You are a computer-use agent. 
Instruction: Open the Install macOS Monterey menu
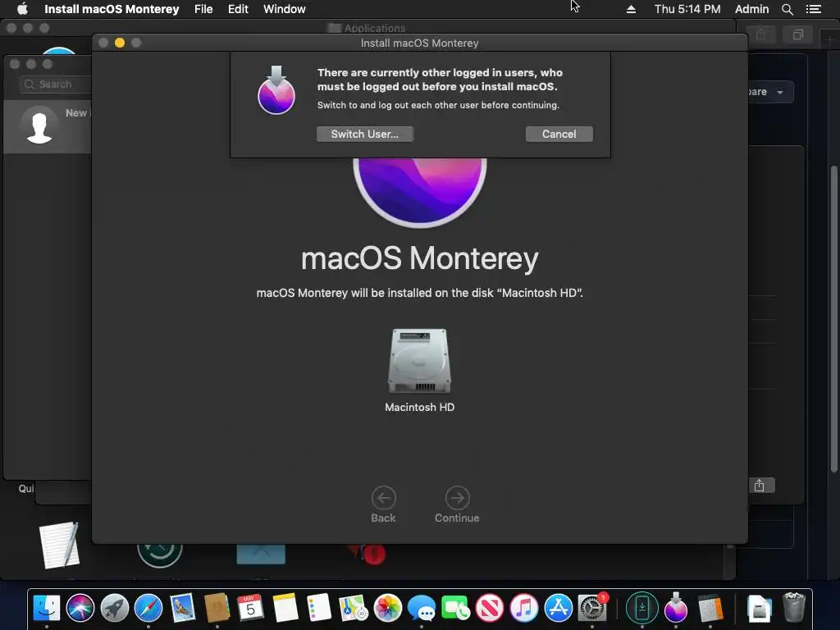click(112, 9)
